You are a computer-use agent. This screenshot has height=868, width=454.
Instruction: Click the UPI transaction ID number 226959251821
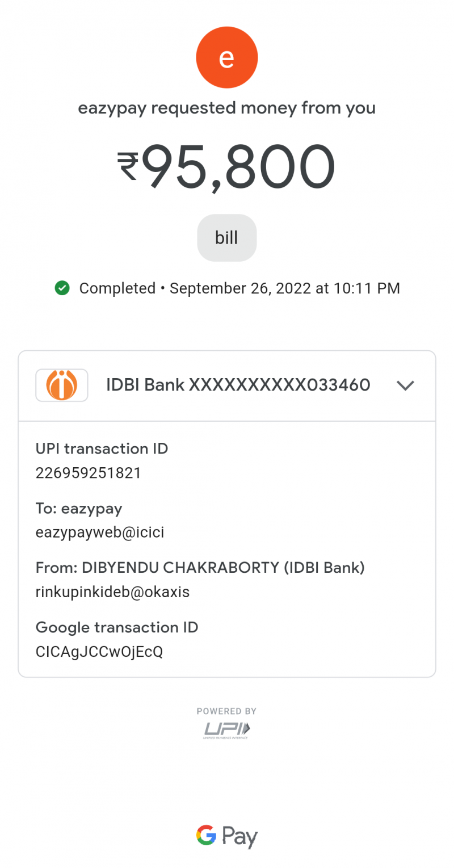89,473
